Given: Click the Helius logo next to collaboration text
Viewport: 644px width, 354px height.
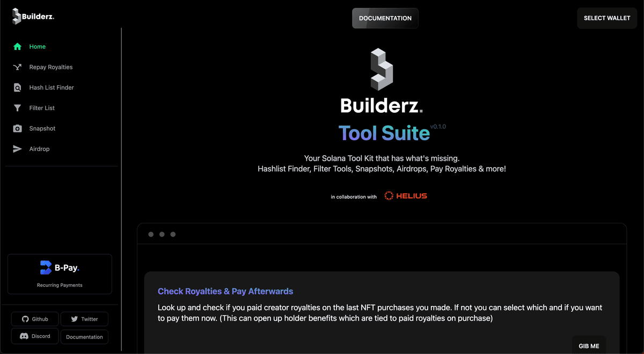Looking at the screenshot, I should (x=405, y=196).
